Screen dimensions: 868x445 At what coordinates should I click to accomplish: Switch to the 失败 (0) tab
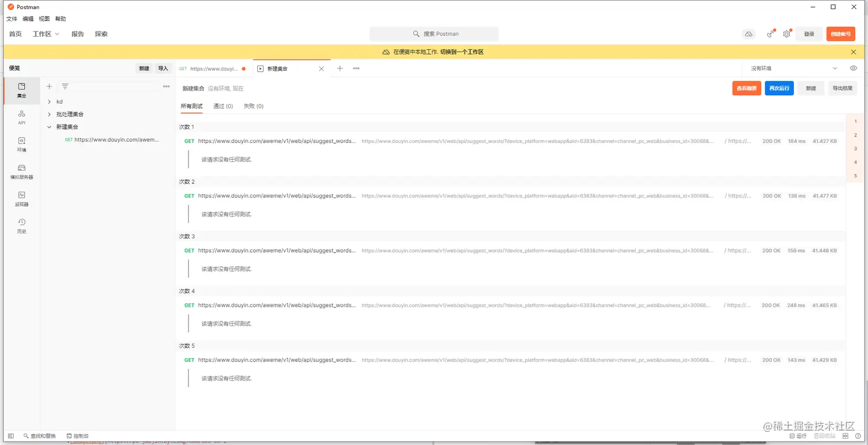click(x=253, y=106)
